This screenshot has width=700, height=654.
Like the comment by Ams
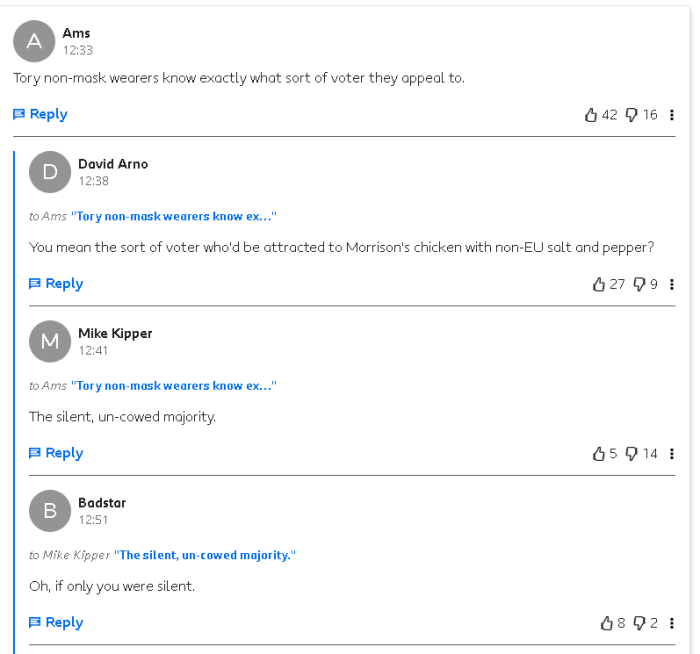coord(591,115)
